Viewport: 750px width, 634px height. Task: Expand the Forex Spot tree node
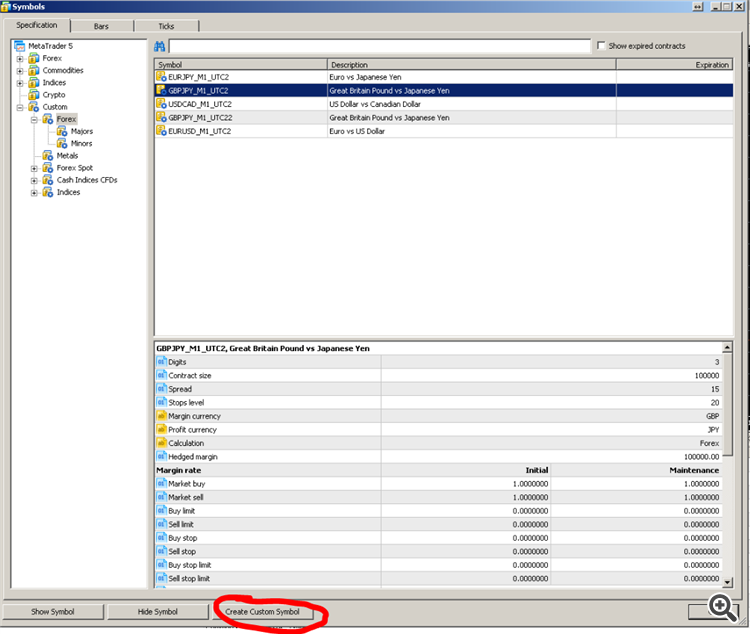(34, 168)
